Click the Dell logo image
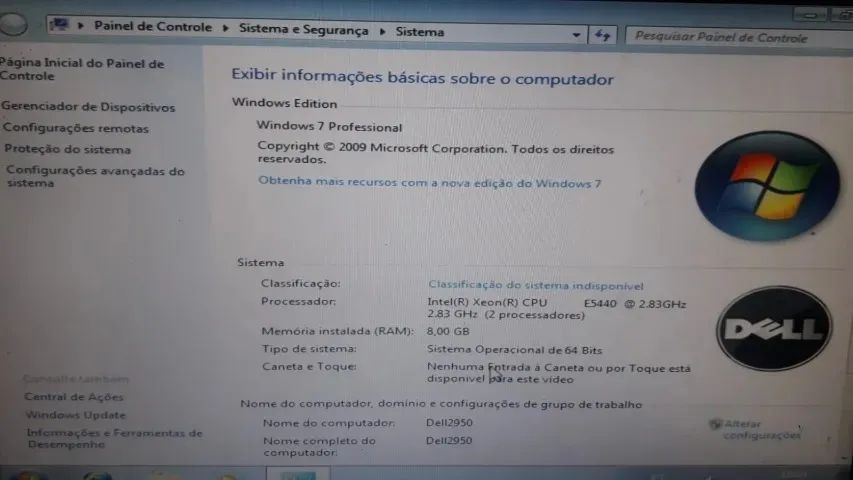 coord(774,328)
